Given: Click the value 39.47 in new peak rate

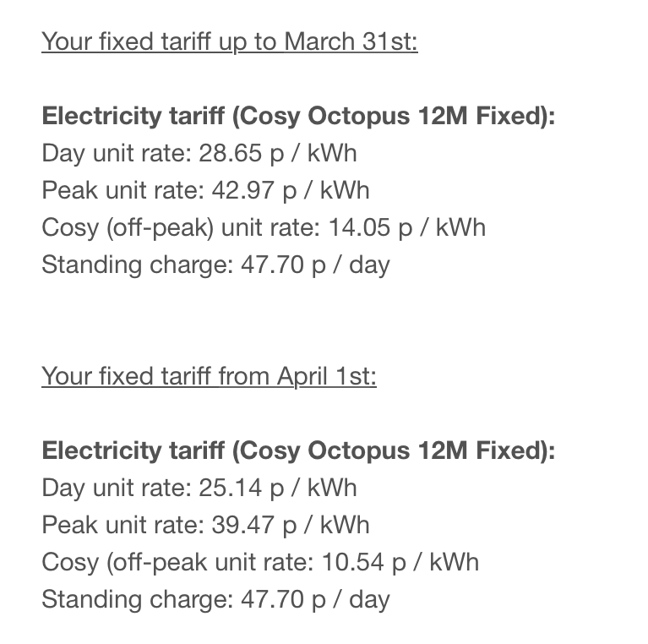Looking at the screenshot, I should coord(243,526).
